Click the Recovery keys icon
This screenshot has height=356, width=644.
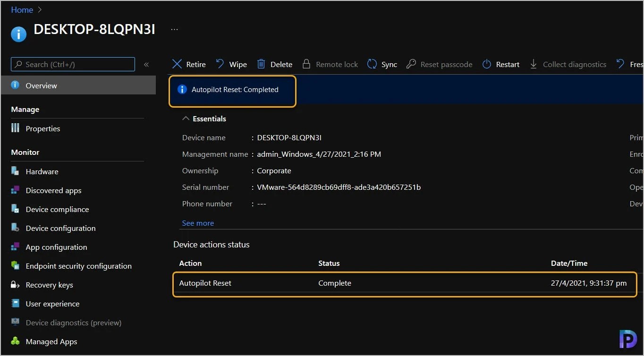(16, 285)
